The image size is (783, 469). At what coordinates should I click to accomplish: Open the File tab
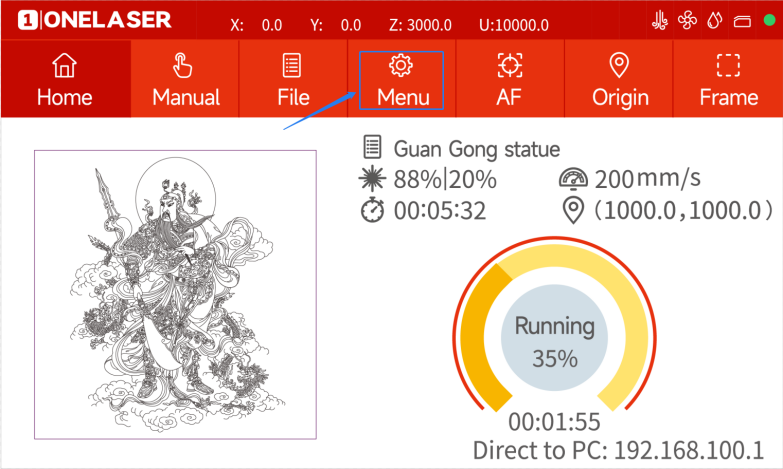tap(293, 79)
